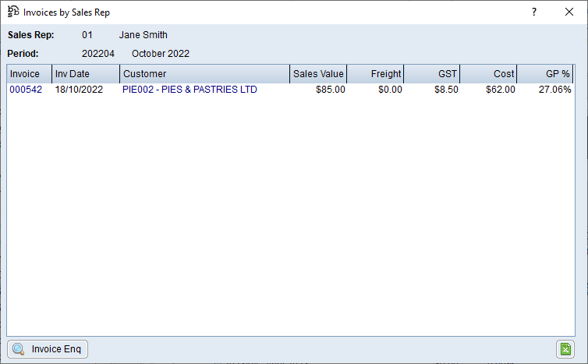Select the $62.00 cost cell
Image resolution: width=588 pixels, height=364 pixels.
point(500,90)
